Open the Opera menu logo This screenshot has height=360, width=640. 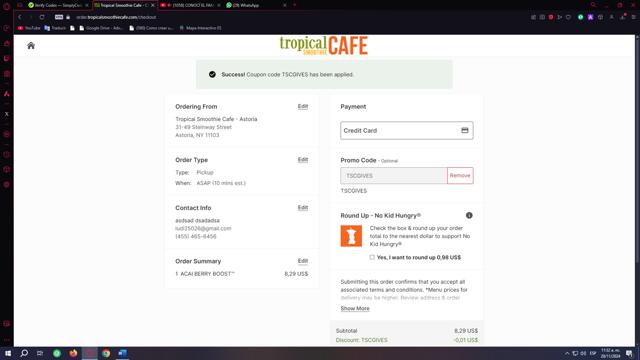click(x=7, y=6)
